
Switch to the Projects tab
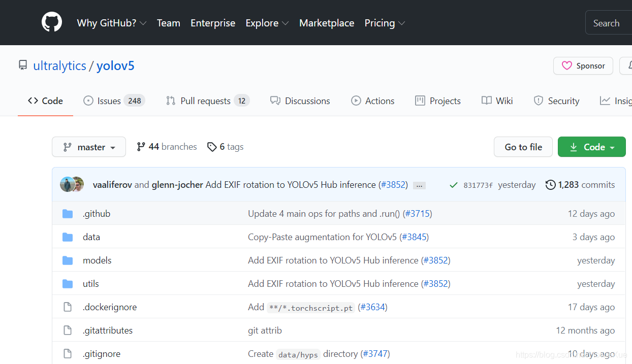click(438, 101)
